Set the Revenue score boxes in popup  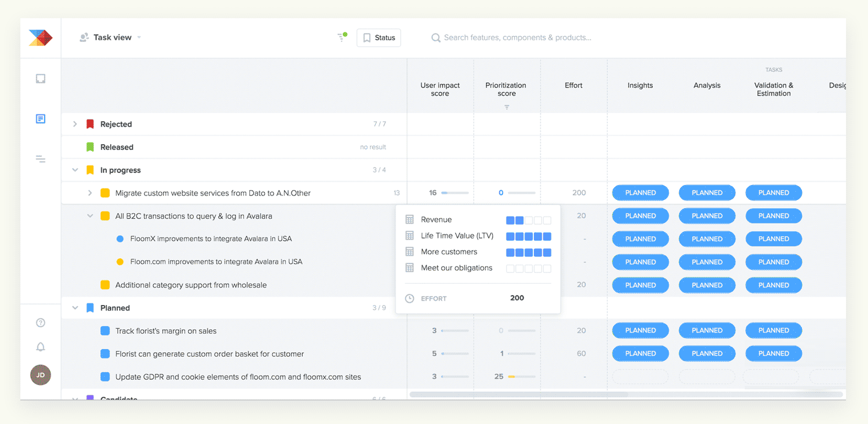528,220
